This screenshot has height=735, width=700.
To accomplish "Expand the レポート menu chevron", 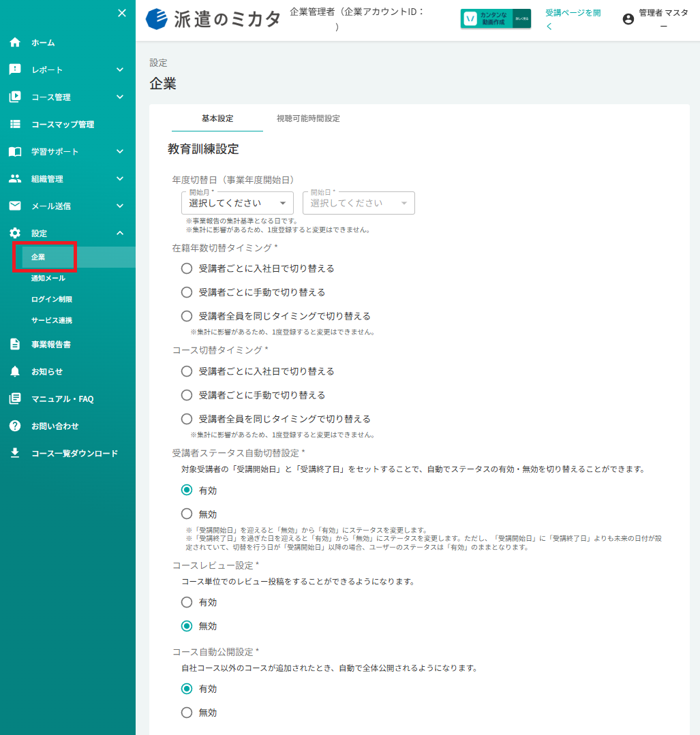I will (x=120, y=69).
